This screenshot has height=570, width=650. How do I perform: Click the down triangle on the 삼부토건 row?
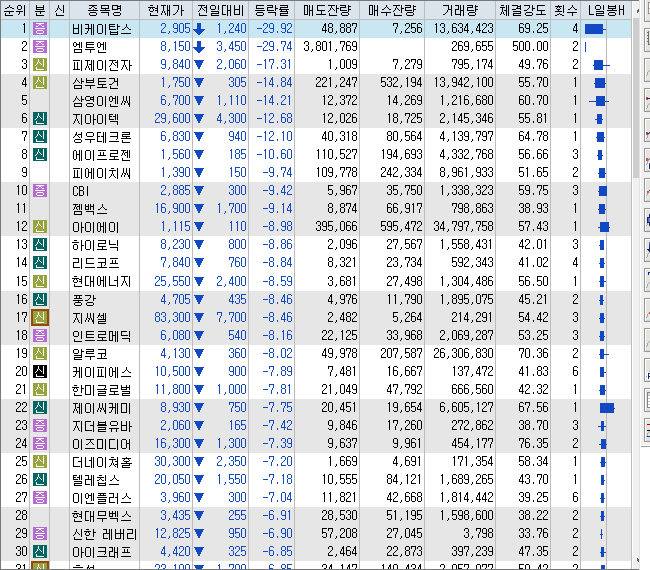(199, 82)
